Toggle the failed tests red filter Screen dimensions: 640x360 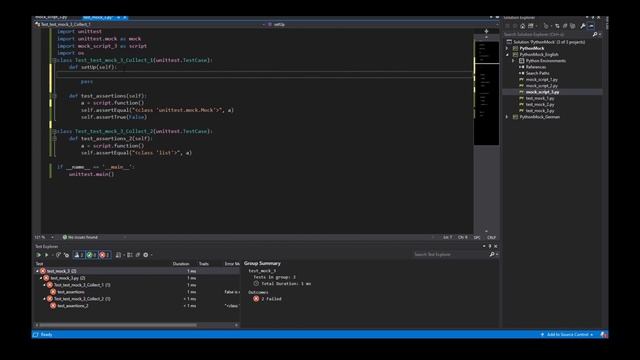point(104,255)
